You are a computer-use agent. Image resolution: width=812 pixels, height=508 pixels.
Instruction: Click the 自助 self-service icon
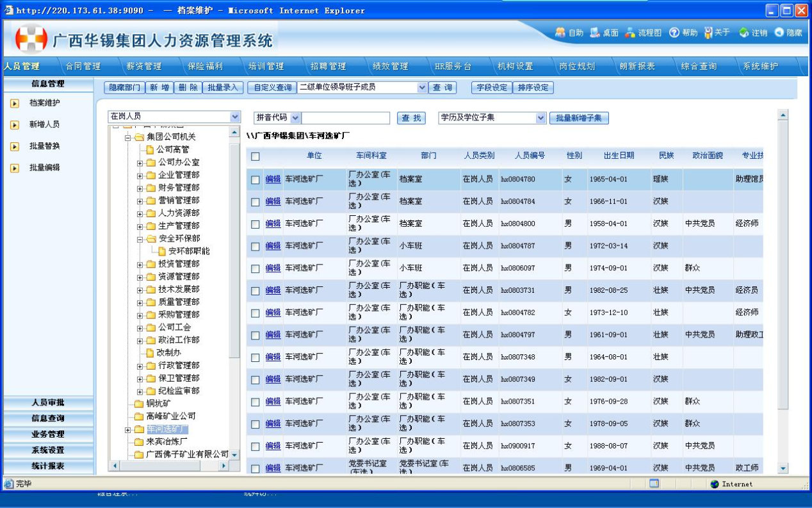[x=560, y=32]
